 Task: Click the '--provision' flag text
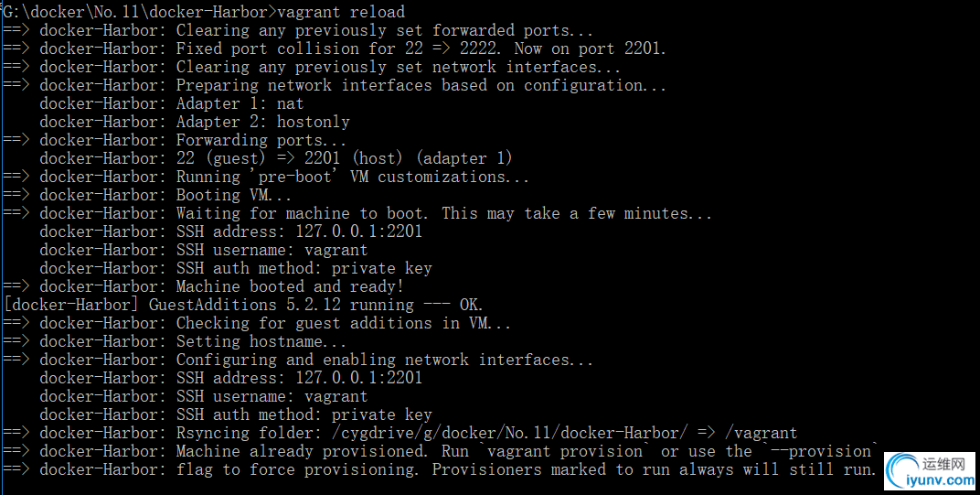pos(820,451)
